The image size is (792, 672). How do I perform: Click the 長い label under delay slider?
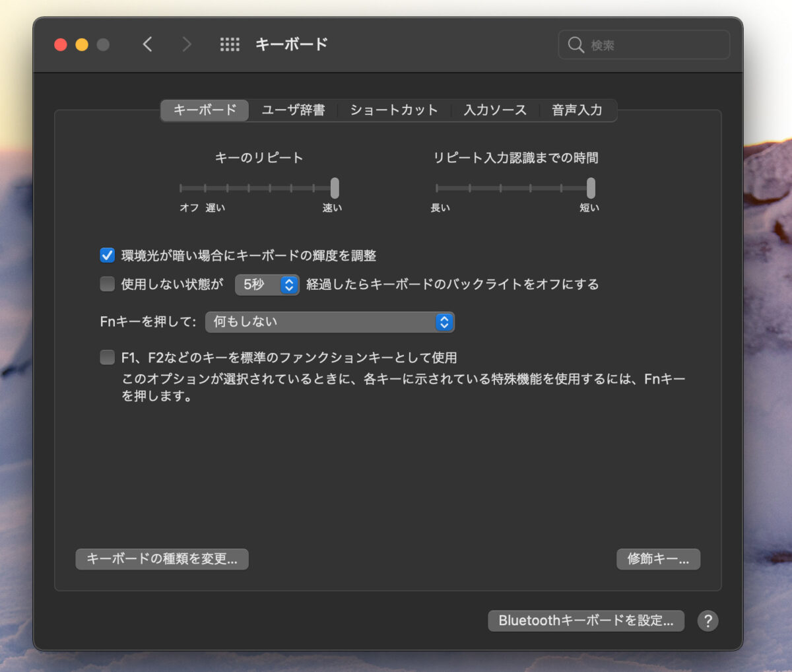point(440,208)
